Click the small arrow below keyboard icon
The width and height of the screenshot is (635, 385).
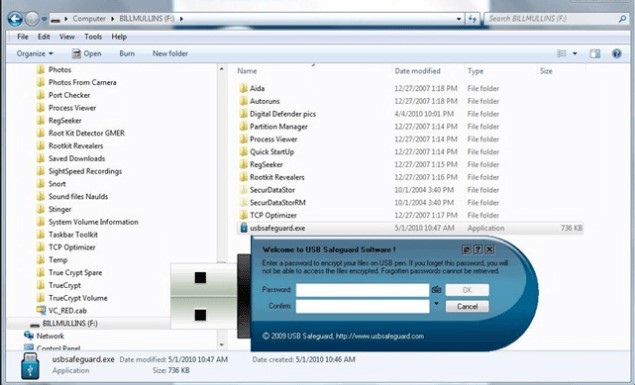point(436,303)
